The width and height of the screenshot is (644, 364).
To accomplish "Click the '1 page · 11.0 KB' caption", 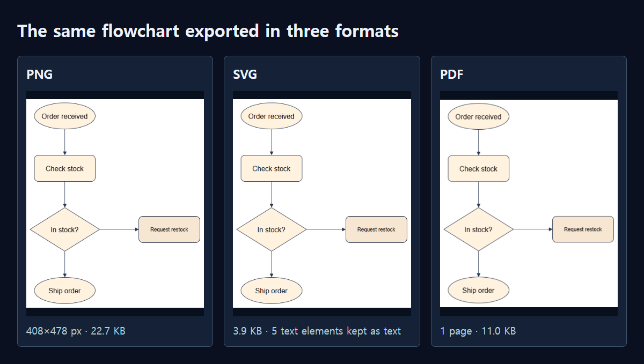I will [478, 331].
